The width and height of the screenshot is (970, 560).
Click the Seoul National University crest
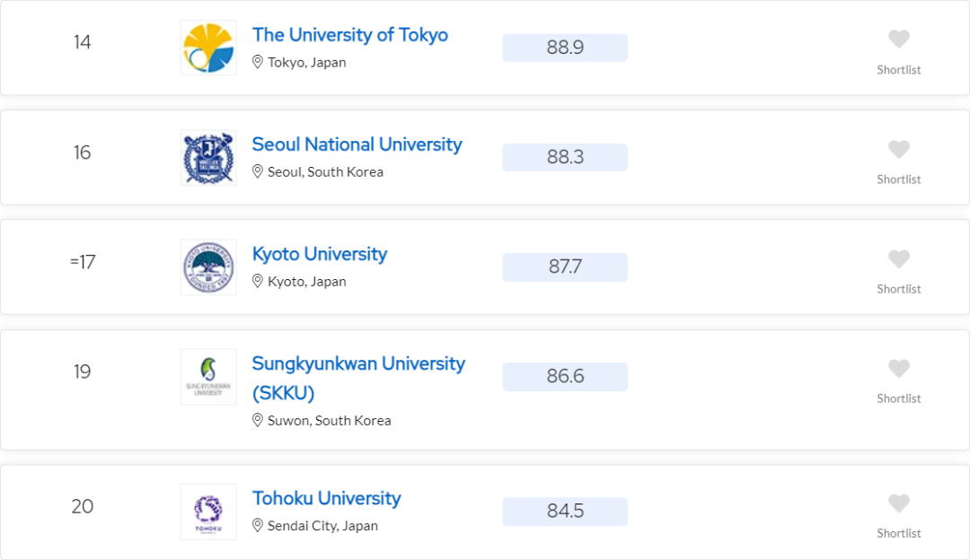pyautogui.click(x=208, y=157)
